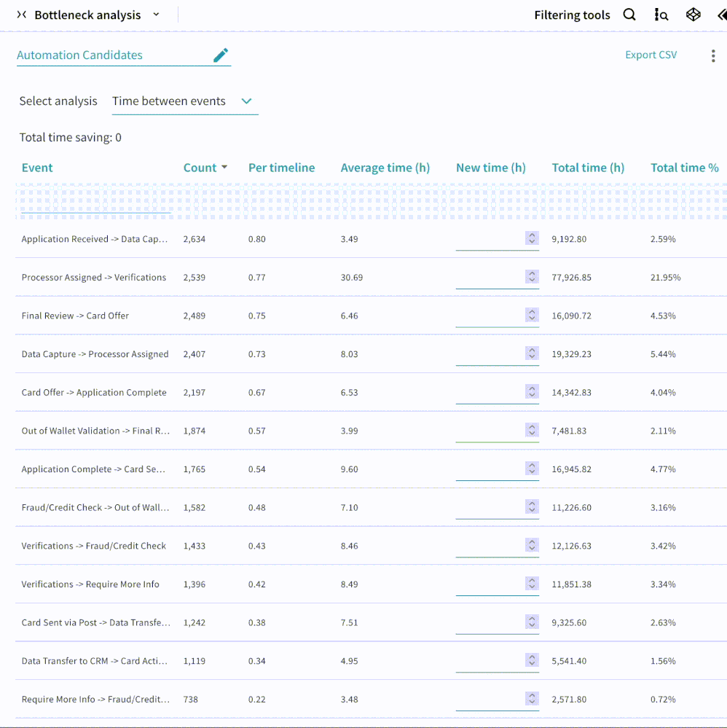Click Export CSV link
Screen dimensions: 727x728
click(x=651, y=55)
